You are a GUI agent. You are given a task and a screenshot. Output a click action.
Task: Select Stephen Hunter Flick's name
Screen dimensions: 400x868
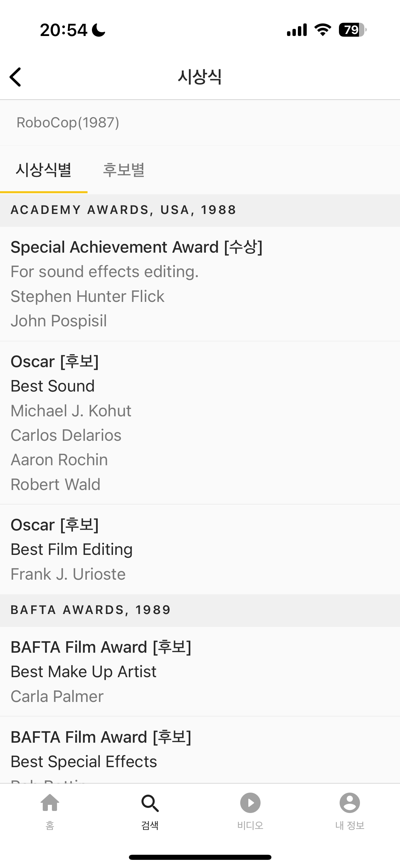click(x=88, y=296)
